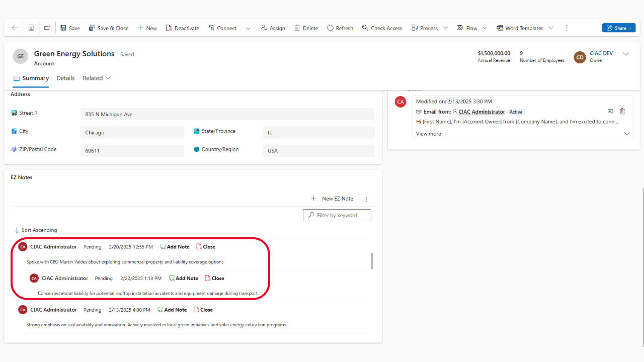Click the assign icon on email activity
This screenshot has width=644, height=362.
coord(610,112)
